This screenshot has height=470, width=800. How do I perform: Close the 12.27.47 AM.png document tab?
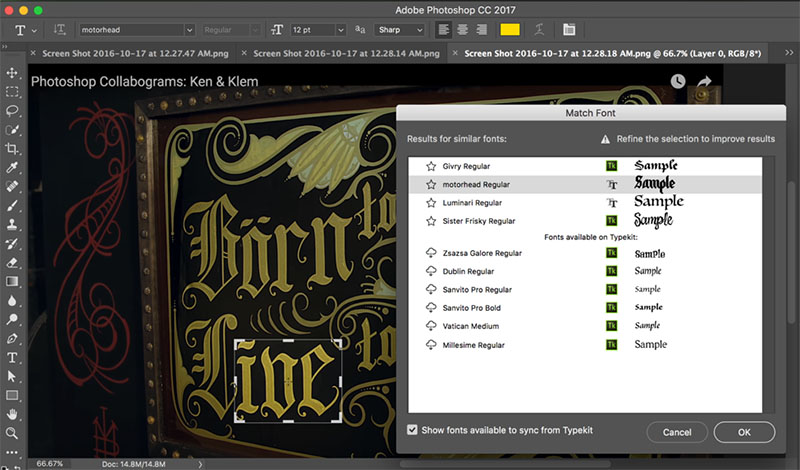coord(33,53)
